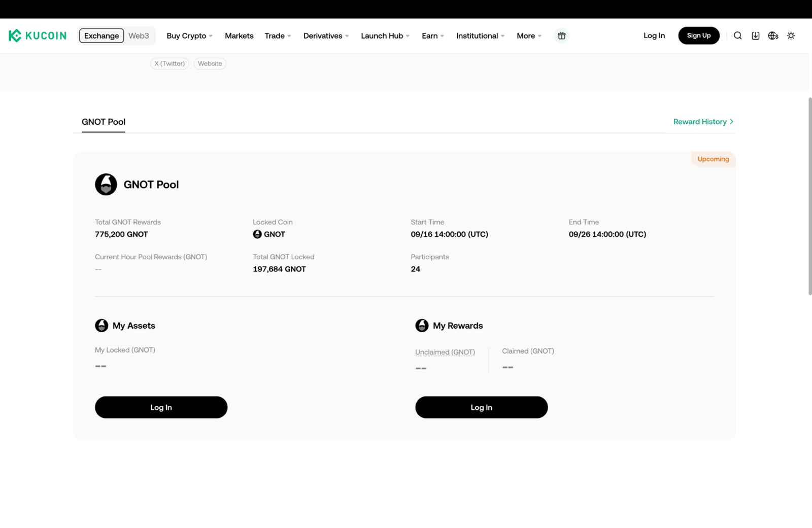Click Log In in the header
This screenshot has width=812, height=528.
click(654, 36)
